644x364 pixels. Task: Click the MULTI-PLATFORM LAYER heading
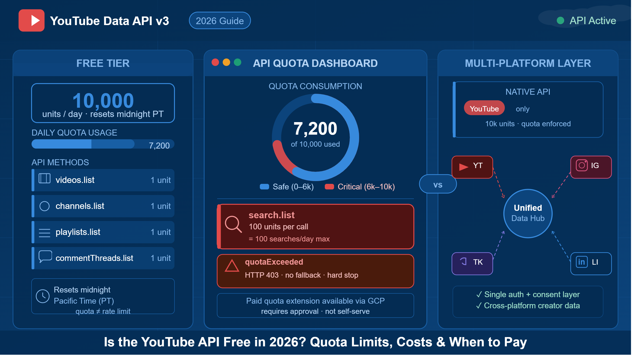(528, 63)
